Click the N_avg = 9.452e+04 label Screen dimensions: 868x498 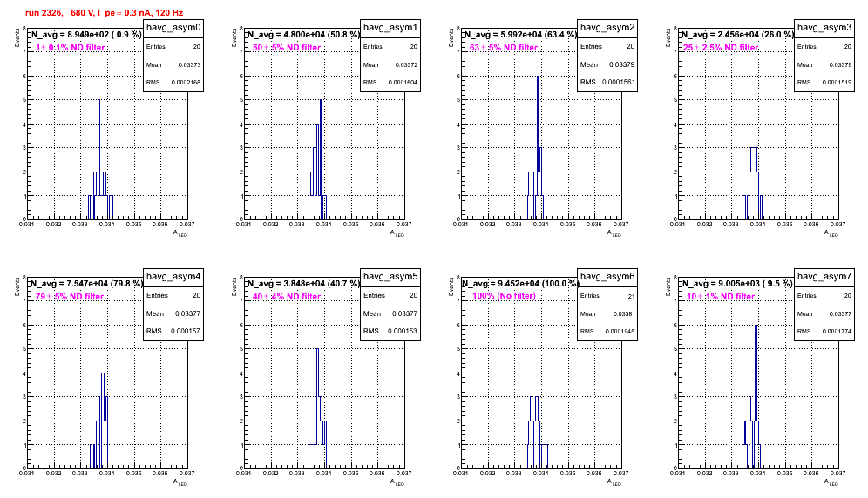pyautogui.click(x=519, y=284)
